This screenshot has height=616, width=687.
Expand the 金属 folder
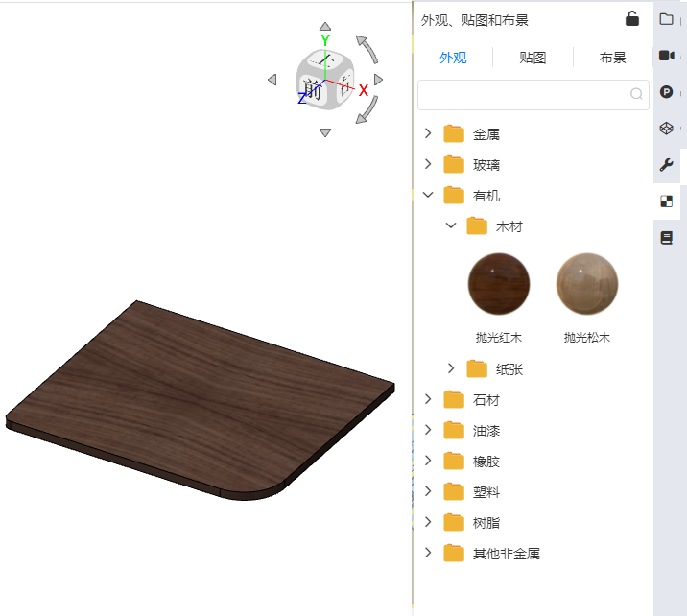click(x=428, y=133)
